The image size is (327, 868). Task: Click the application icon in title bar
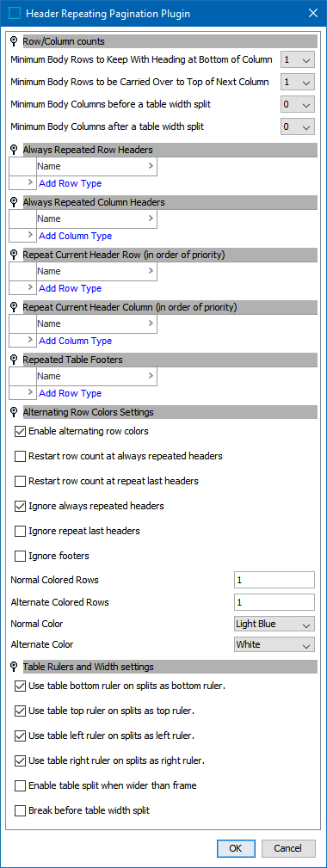coord(16,13)
